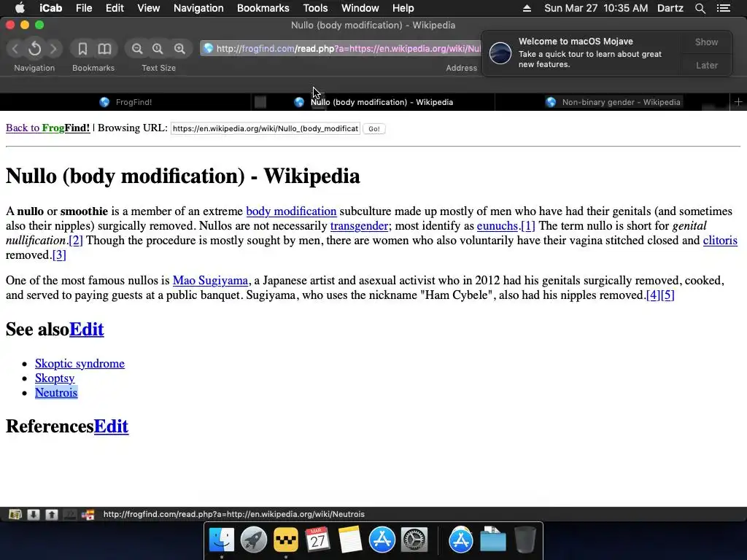Open the Help menu
Image resolution: width=747 pixels, height=560 pixels.
pos(403,8)
